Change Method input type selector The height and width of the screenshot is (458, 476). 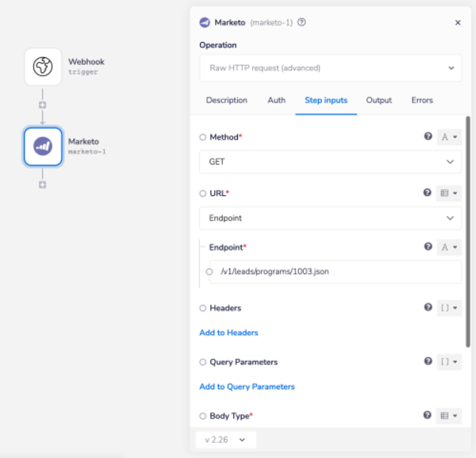point(449,137)
